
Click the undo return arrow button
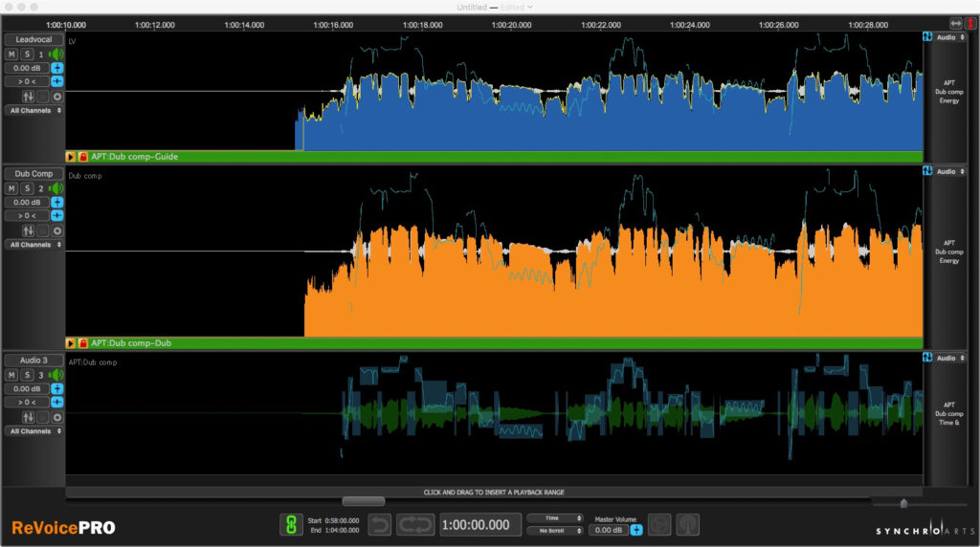click(379, 525)
